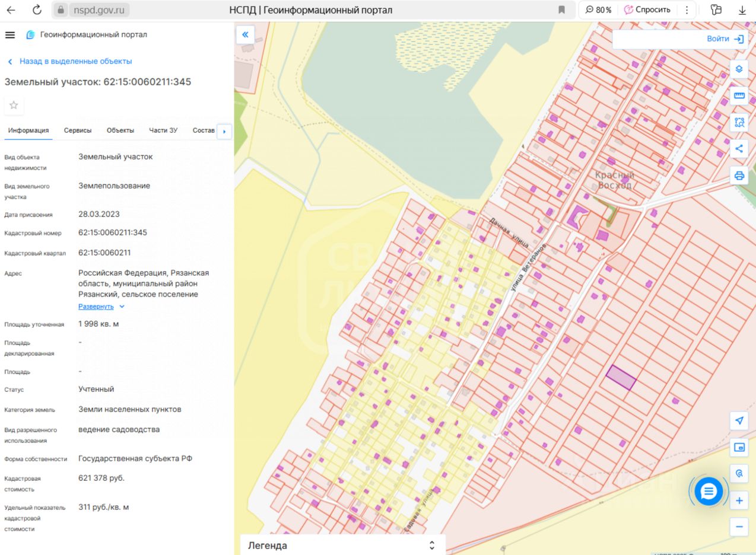Screen dimensions: 756x555
Task: Click the map search-by-point icon
Action: point(739,474)
